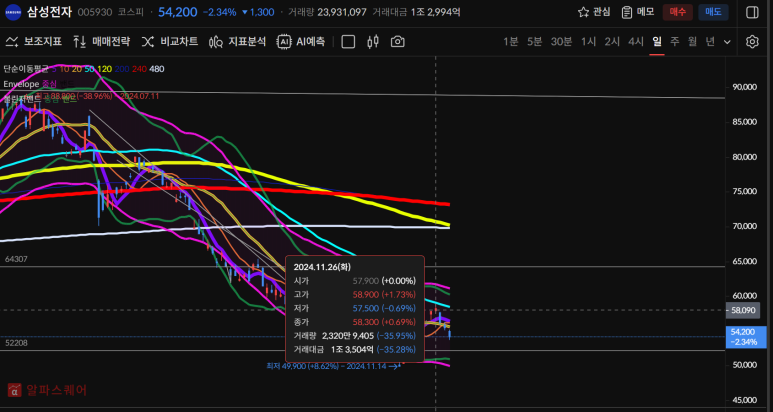Click the 45,000 price axis label
This screenshot has height=412, width=773.
click(744, 400)
